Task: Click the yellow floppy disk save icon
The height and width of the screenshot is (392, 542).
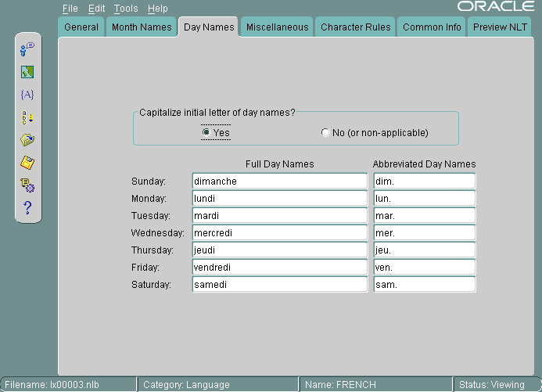Action: [x=27, y=163]
